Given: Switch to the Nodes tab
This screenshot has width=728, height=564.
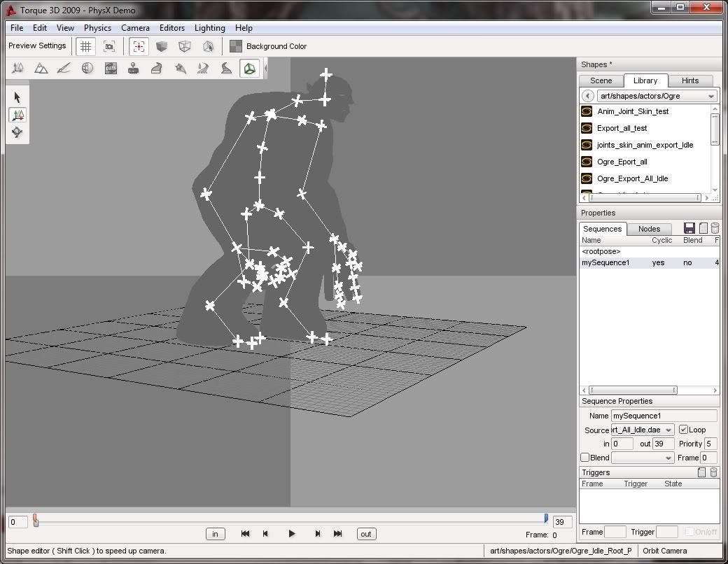Looking at the screenshot, I should click(x=649, y=229).
